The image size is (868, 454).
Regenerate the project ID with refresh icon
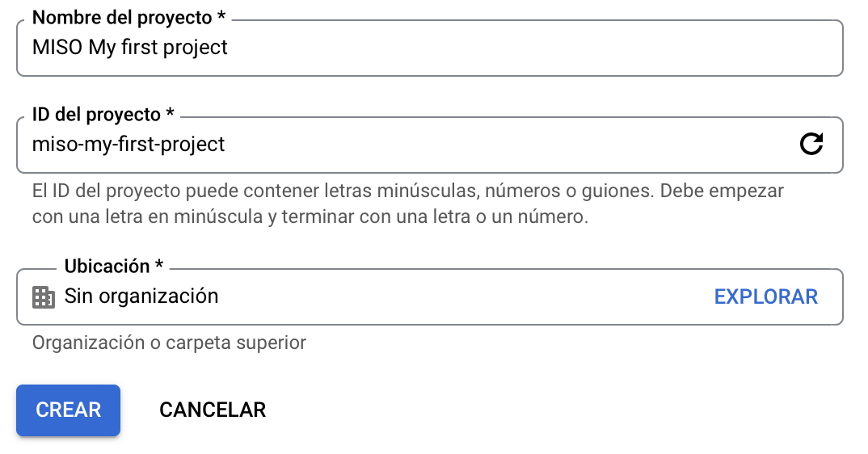tap(811, 144)
